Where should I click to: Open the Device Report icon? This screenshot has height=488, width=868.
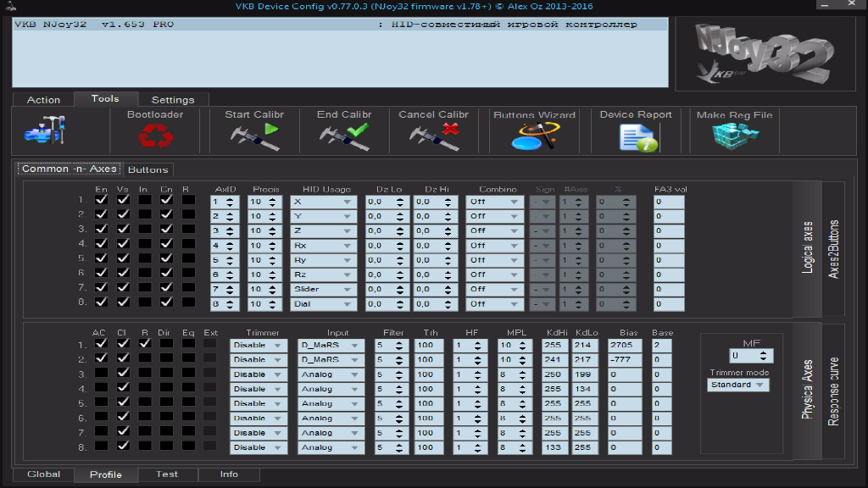coord(637,137)
